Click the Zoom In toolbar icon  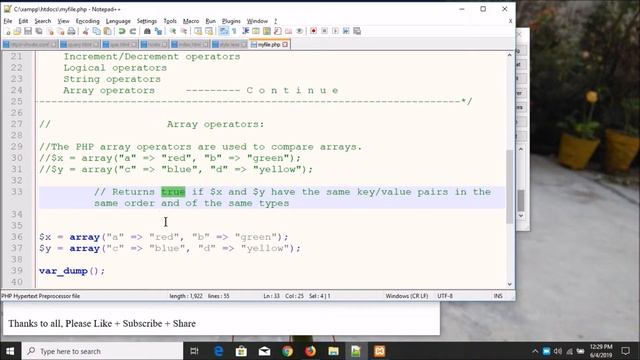pos(173,31)
